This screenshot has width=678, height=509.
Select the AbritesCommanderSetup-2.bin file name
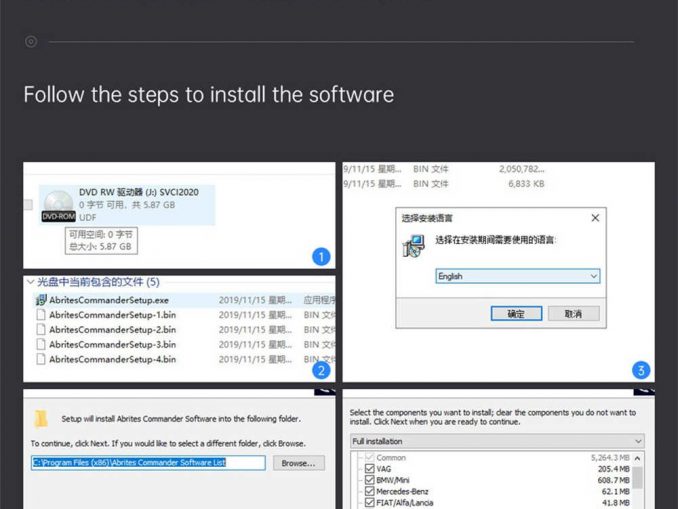112,330
